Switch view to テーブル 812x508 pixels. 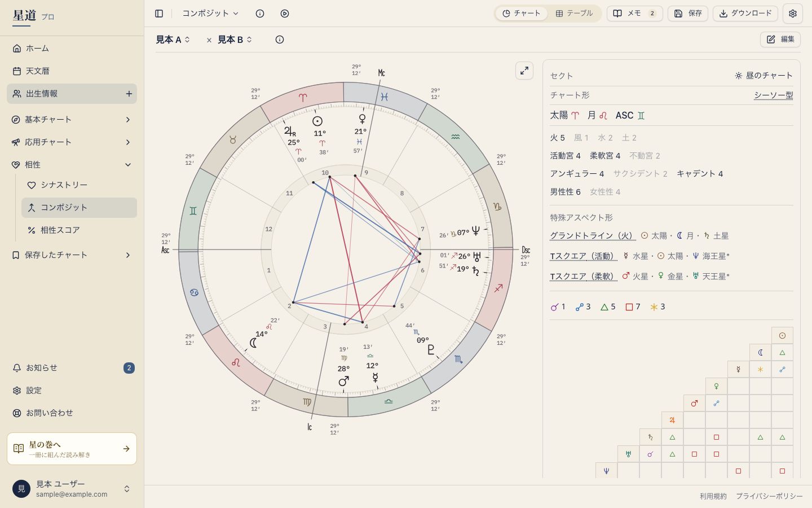[574, 14]
